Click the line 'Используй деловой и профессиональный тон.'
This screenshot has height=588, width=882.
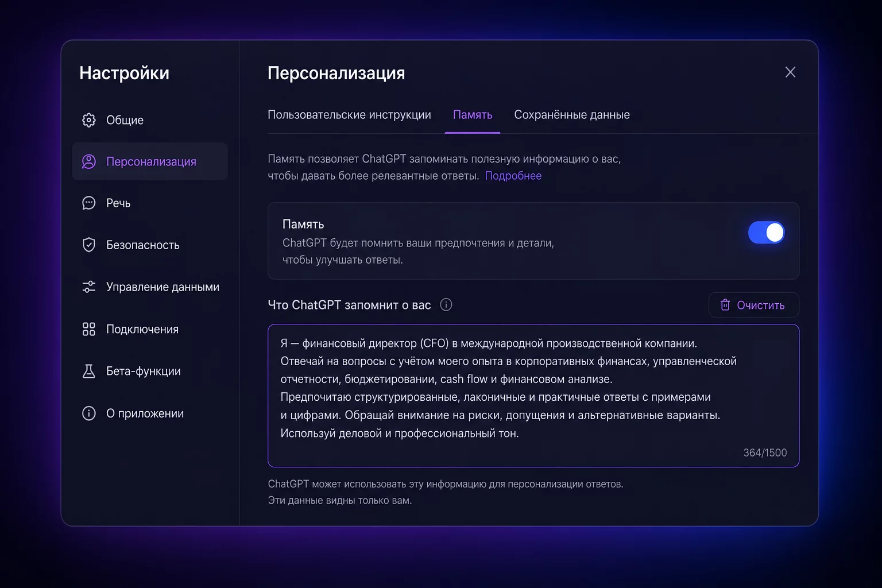pos(400,433)
